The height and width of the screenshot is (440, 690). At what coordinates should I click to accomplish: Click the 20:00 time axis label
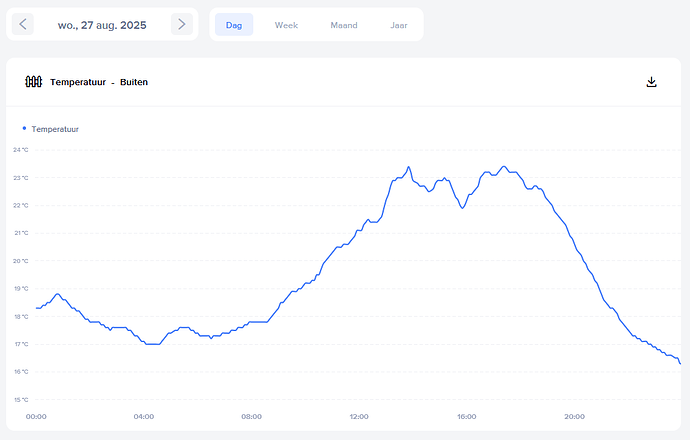(574, 416)
